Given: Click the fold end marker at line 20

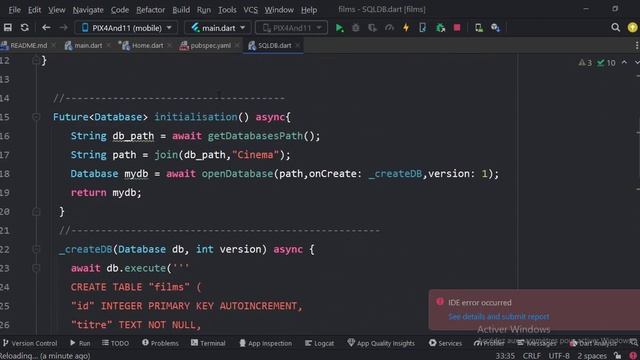Looking at the screenshot, I should click(x=36, y=212).
